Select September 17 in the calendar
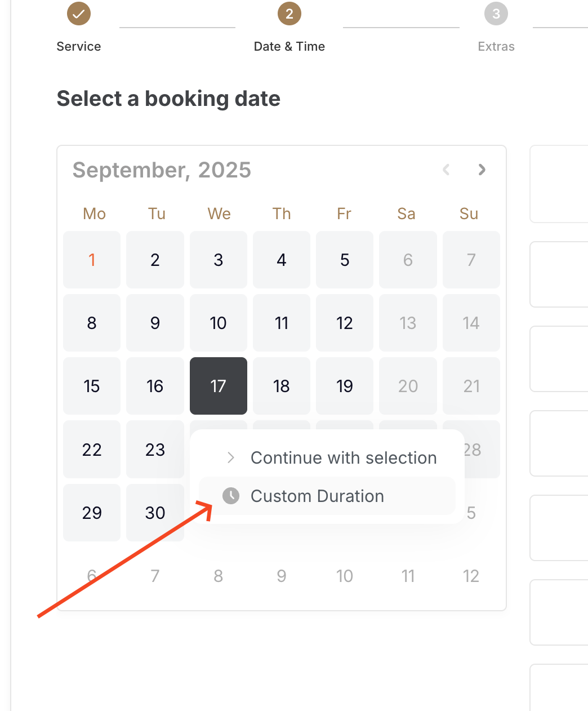This screenshot has height=711, width=588. (219, 386)
